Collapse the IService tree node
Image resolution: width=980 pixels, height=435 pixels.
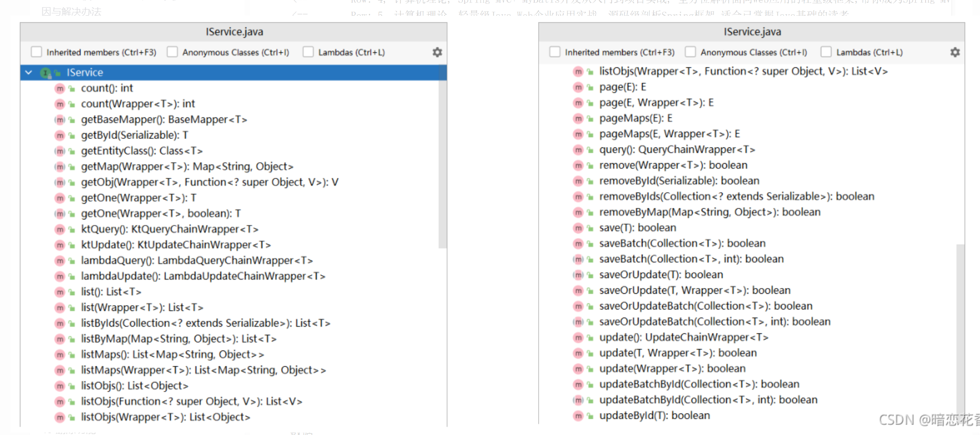coord(29,72)
